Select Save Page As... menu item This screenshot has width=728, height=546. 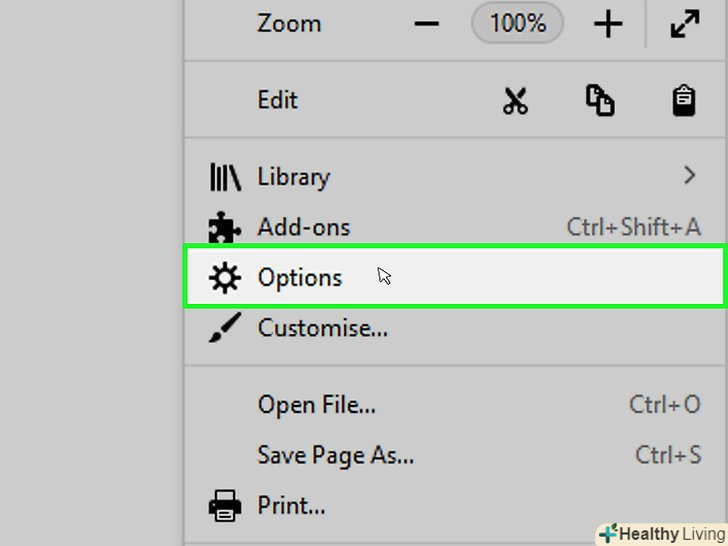point(336,455)
